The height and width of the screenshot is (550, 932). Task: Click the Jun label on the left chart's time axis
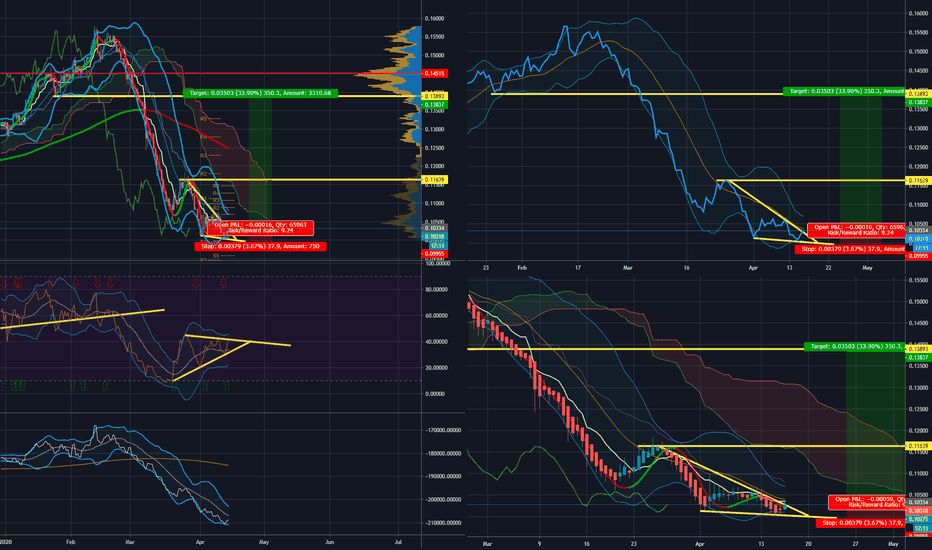pyautogui.click(x=330, y=542)
